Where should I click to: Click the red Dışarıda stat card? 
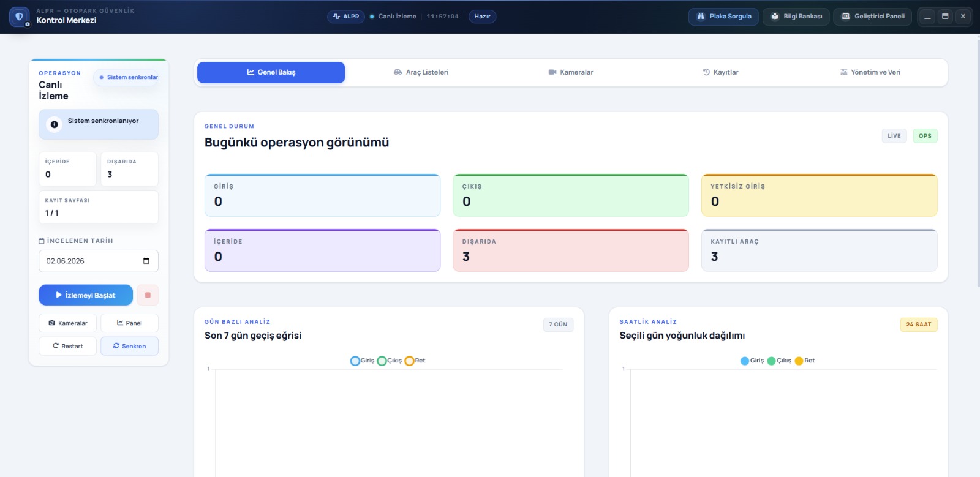[x=571, y=250]
